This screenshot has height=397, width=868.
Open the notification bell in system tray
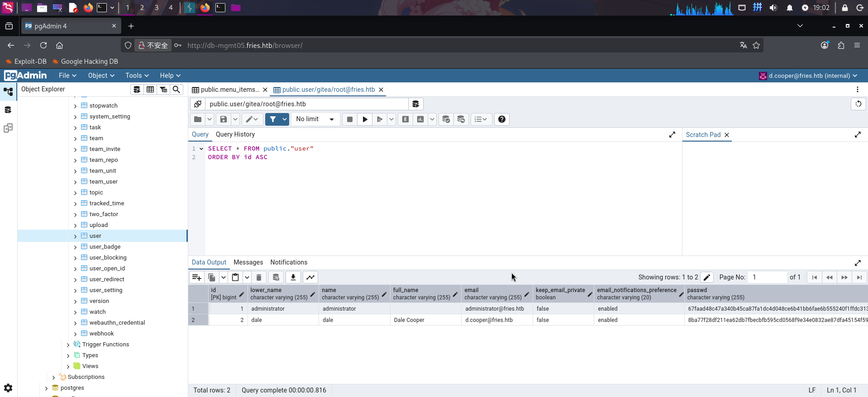click(790, 8)
